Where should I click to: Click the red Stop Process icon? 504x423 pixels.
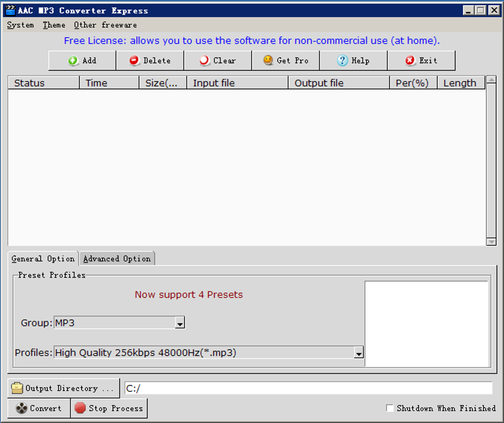(x=80, y=408)
